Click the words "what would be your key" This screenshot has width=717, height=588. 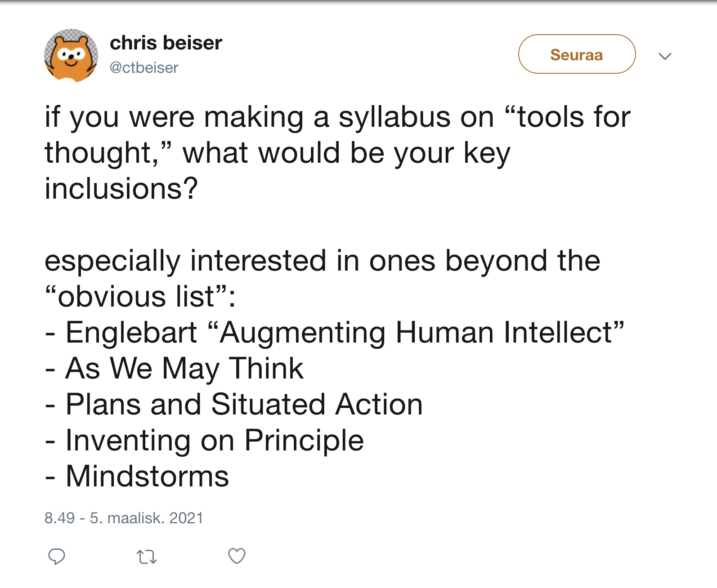click(346, 153)
